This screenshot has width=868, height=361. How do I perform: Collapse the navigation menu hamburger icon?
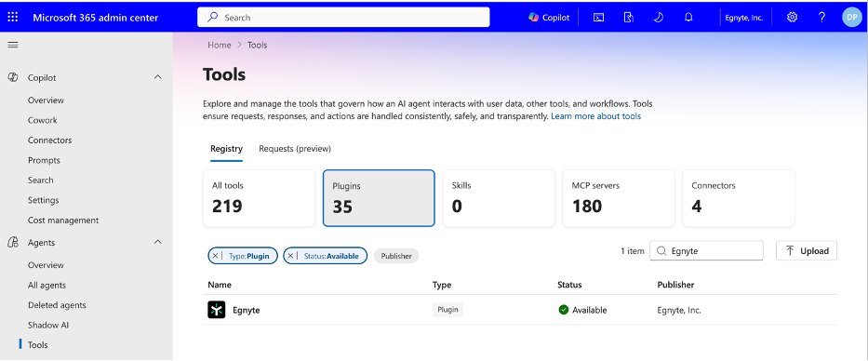click(13, 45)
